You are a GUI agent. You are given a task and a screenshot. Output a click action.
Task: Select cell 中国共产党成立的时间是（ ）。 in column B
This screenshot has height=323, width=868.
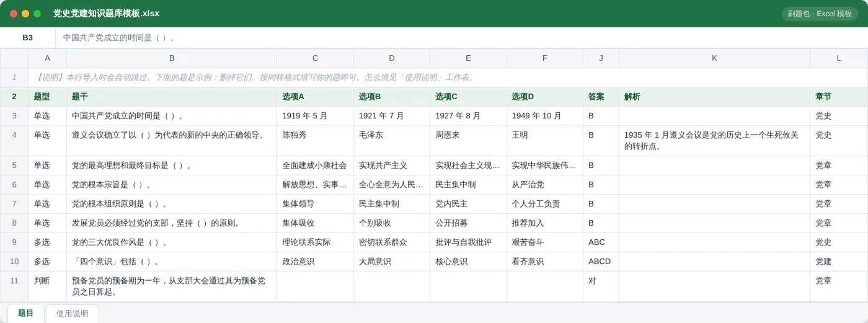[x=172, y=116]
